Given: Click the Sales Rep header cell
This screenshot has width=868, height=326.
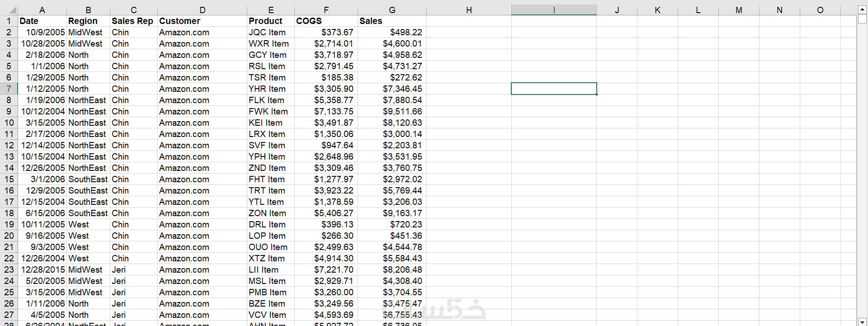Looking at the screenshot, I should [134, 21].
